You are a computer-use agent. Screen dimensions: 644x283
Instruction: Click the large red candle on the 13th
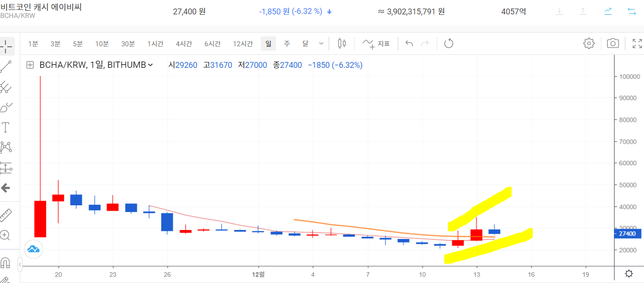pyautogui.click(x=476, y=235)
